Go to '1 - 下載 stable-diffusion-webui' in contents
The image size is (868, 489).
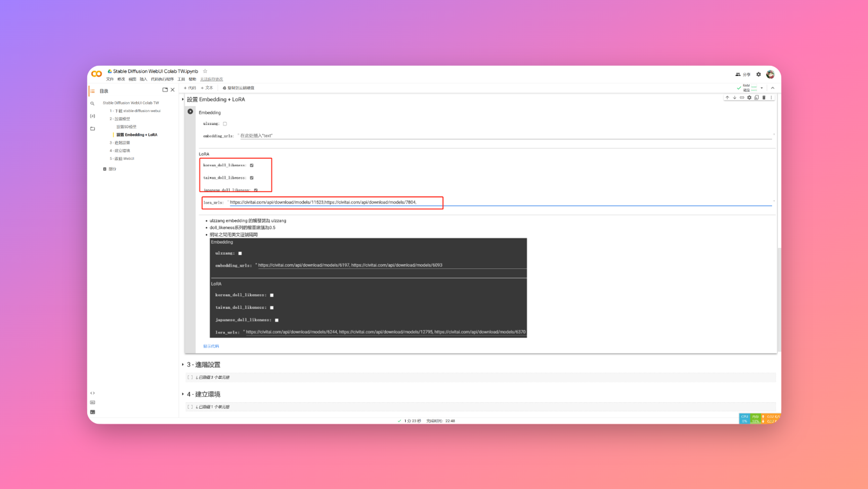135,111
